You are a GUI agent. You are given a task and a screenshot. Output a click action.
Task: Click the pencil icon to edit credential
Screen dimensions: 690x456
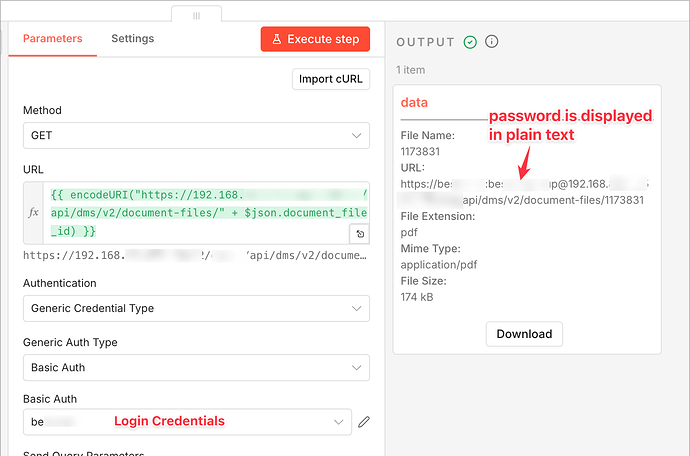pyautogui.click(x=364, y=422)
